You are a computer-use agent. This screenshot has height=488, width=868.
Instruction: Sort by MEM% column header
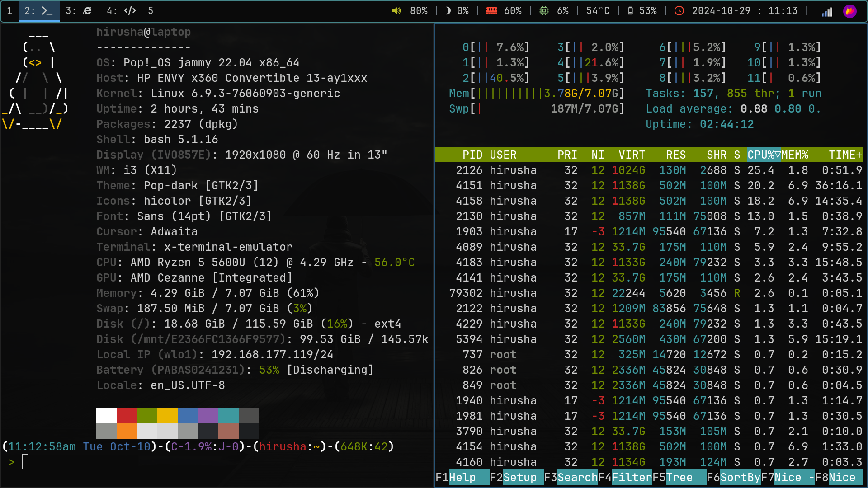[x=795, y=155]
